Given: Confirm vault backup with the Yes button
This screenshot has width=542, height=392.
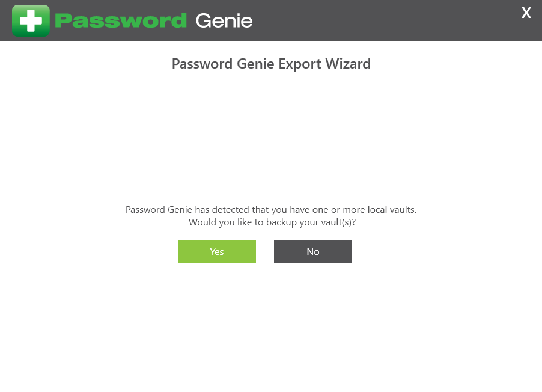Looking at the screenshot, I should (x=217, y=251).
